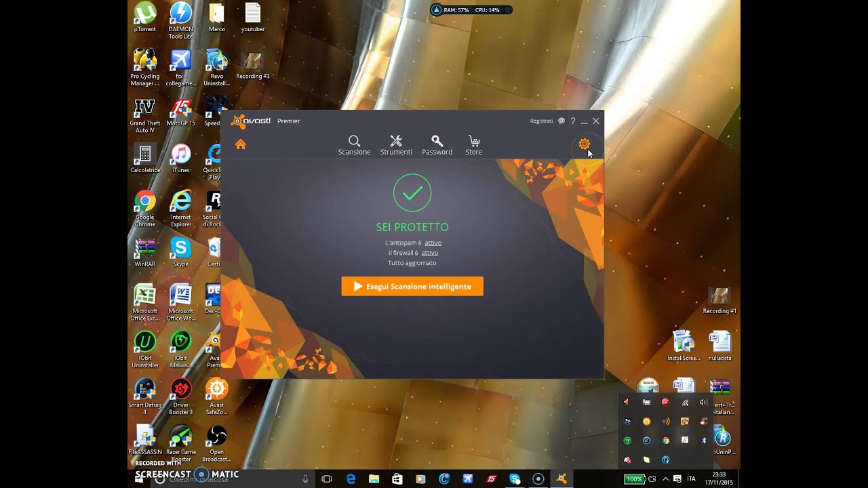
Task: Select the WinRAR desktop icon
Action: tap(144, 253)
